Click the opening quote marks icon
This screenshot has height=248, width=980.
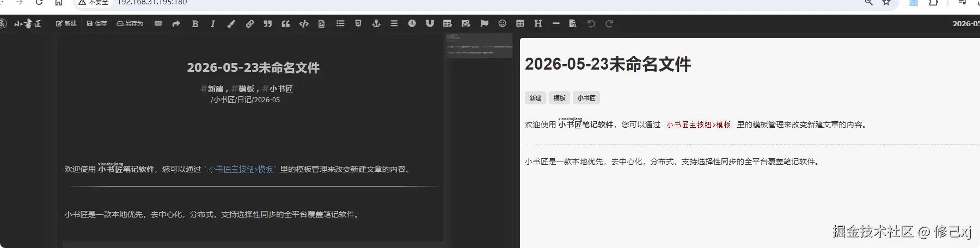285,23
